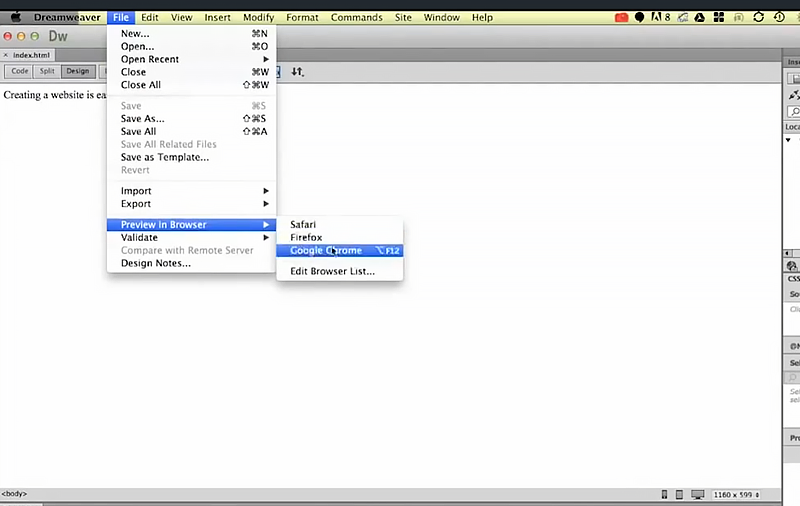Choose Open... from File menu
The width and height of the screenshot is (800, 506).
point(192,46)
